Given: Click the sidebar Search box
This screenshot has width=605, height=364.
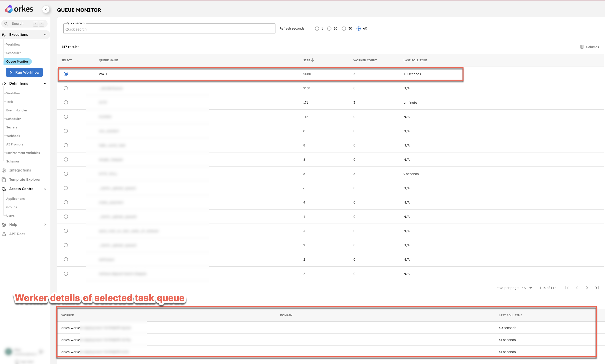Looking at the screenshot, I should pyautogui.click(x=24, y=24).
